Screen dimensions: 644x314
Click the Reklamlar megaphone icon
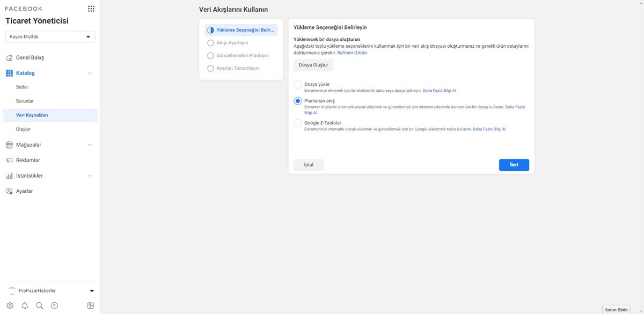pyautogui.click(x=9, y=160)
